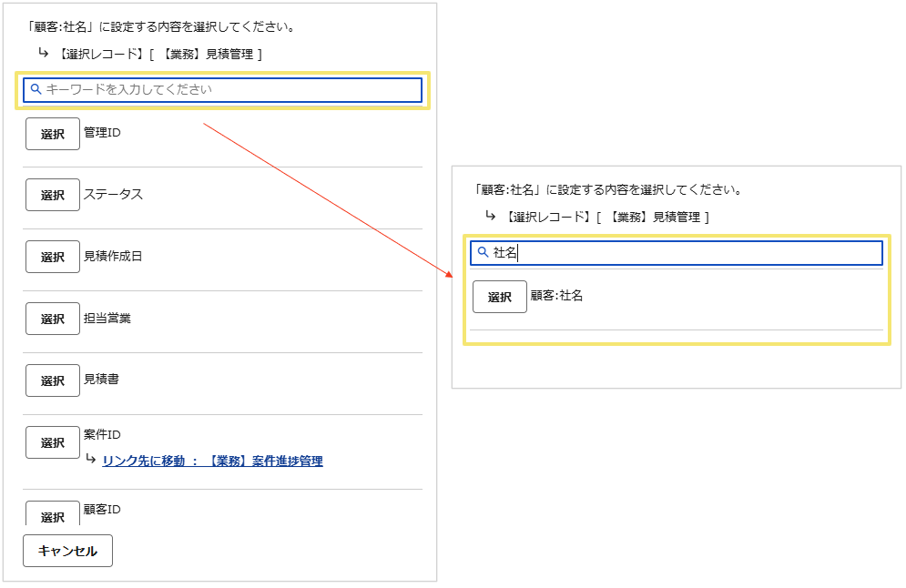The image size is (906, 588).
Task: Click the ステータス field label
Action: click(113, 194)
